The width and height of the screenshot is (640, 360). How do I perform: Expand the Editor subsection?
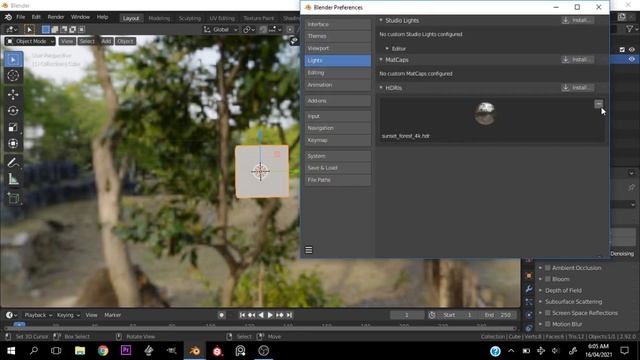(x=387, y=49)
